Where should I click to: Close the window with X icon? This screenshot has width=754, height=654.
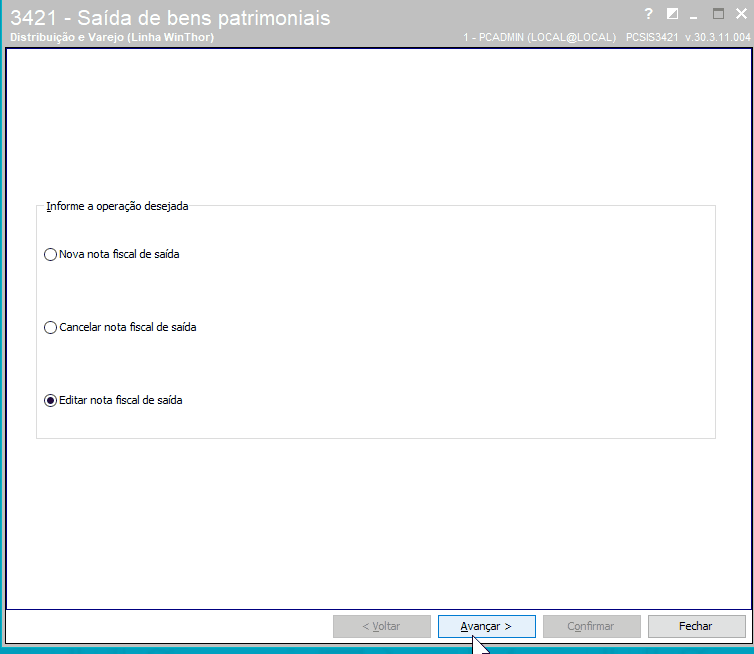(x=741, y=13)
